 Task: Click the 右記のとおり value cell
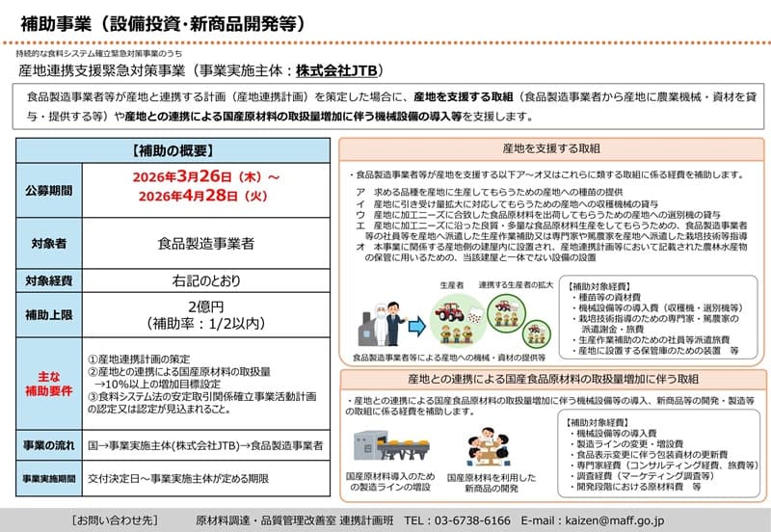point(206,280)
